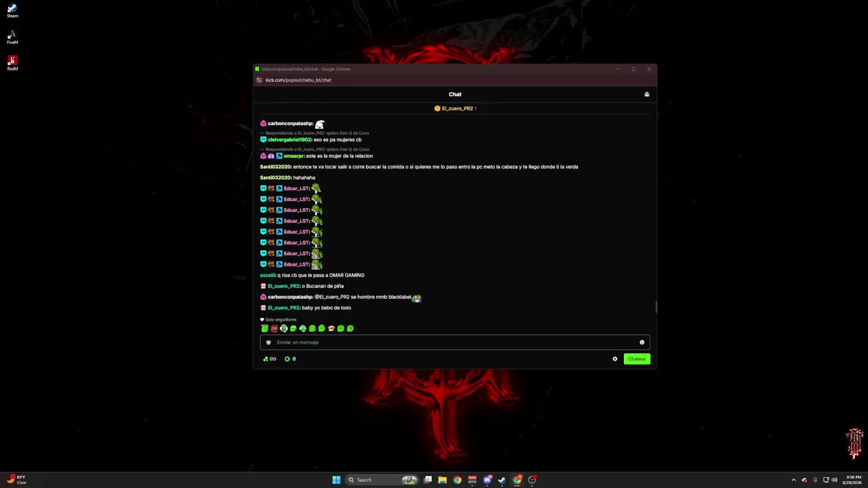Open the emoji picker in the message box
Image resolution: width=868 pixels, height=488 pixels.
642,342
